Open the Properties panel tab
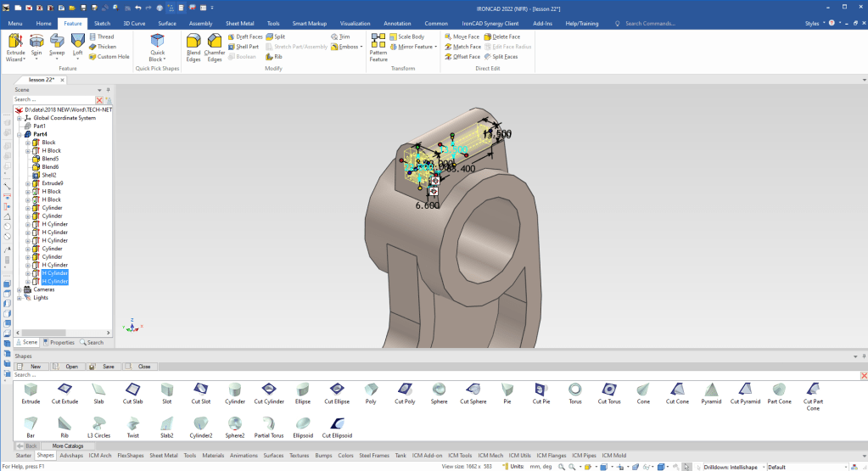This screenshot has height=471, width=868. point(59,342)
